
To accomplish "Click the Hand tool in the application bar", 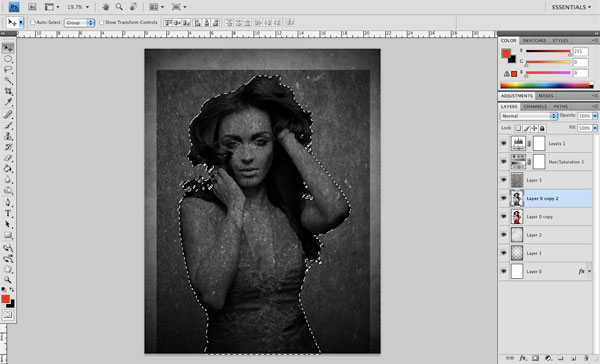I will coord(106,7).
